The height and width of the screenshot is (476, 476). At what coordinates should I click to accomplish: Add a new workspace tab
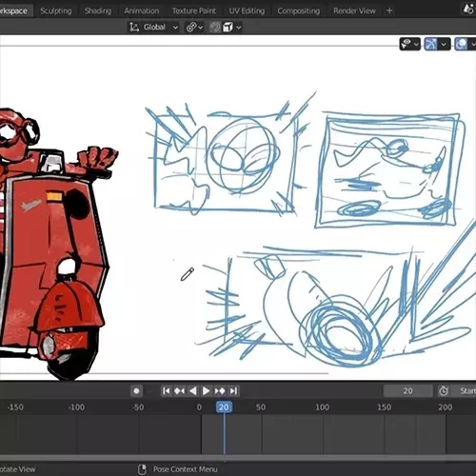(389, 10)
